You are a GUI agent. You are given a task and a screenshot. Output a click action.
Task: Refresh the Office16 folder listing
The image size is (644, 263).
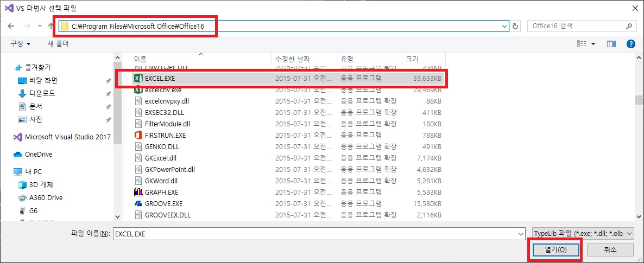[516, 26]
